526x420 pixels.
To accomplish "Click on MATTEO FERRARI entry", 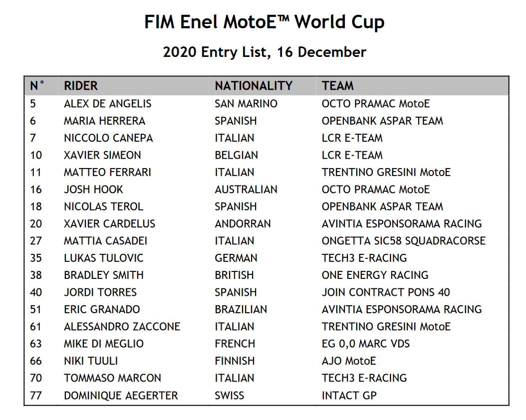I will pyautogui.click(x=108, y=172).
